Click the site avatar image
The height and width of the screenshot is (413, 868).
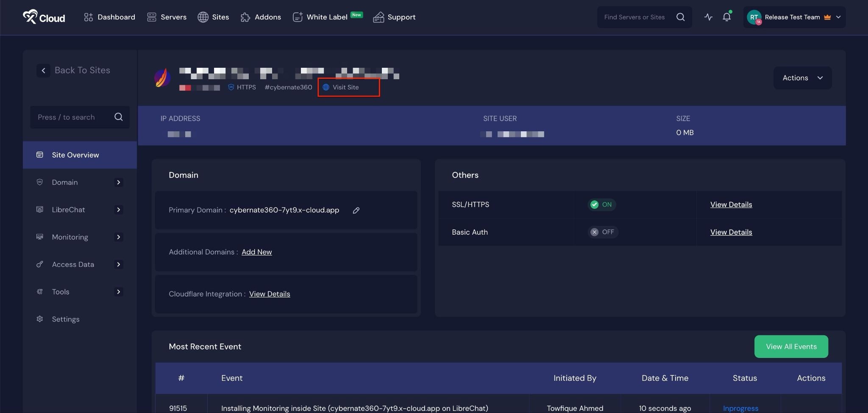click(x=162, y=78)
